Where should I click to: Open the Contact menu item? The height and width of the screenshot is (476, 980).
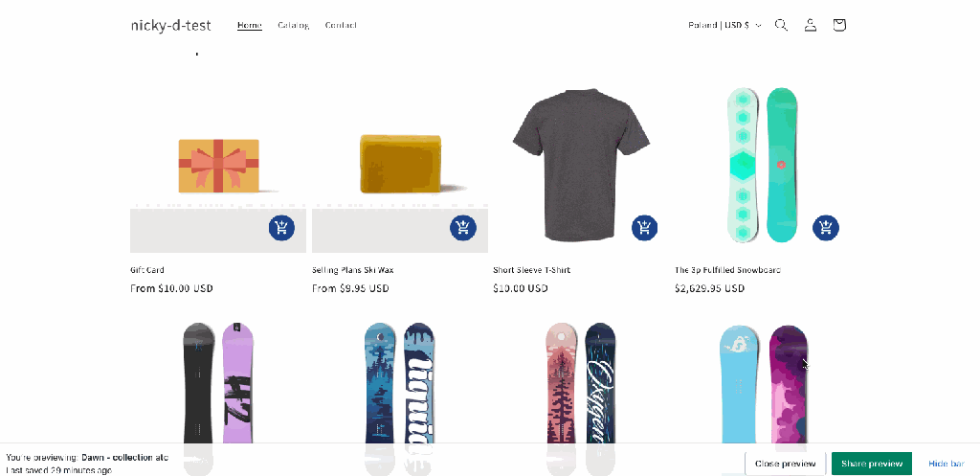341,25
